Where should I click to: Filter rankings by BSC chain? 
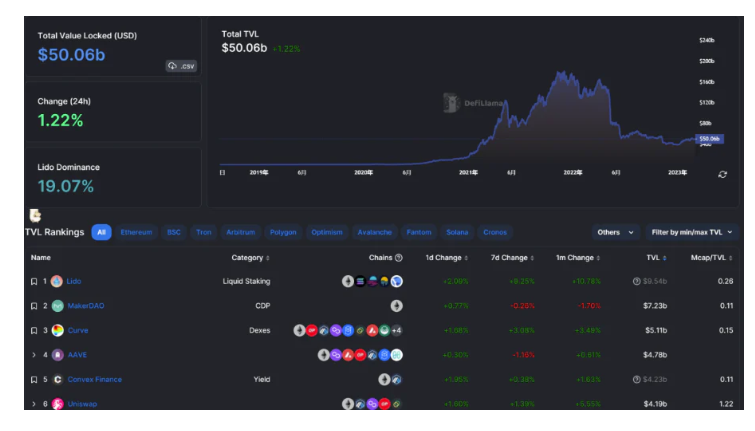(174, 232)
